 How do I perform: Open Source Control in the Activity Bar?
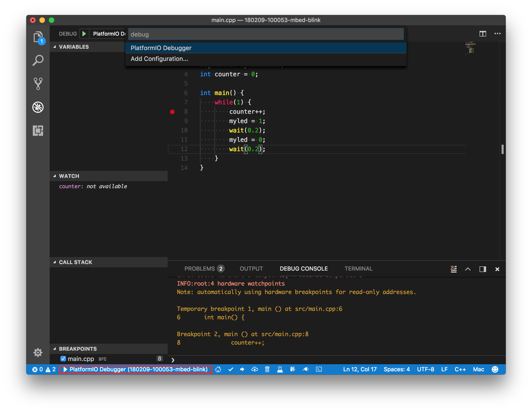point(38,84)
